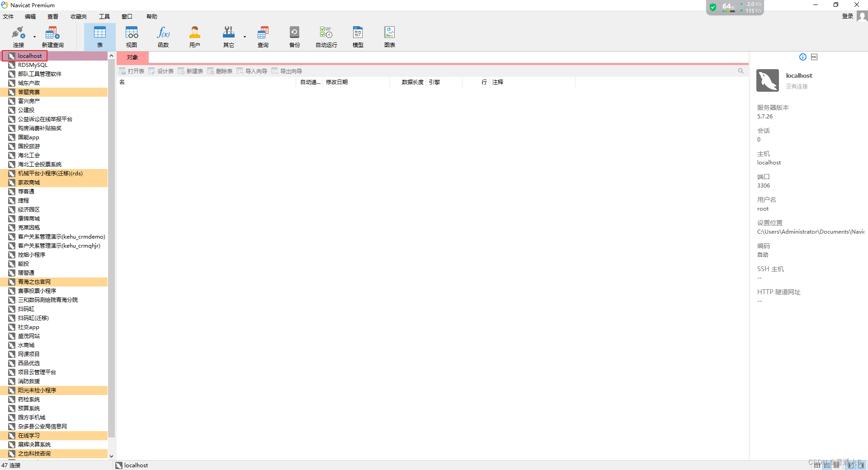Expand the 连接 dropdown arrow

click(34, 37)
